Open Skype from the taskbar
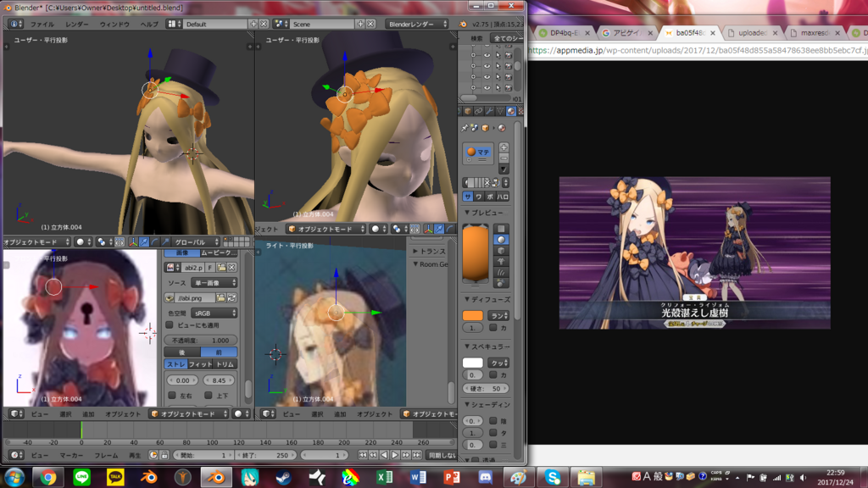868x488 pixels. click(x=552, y=477)
